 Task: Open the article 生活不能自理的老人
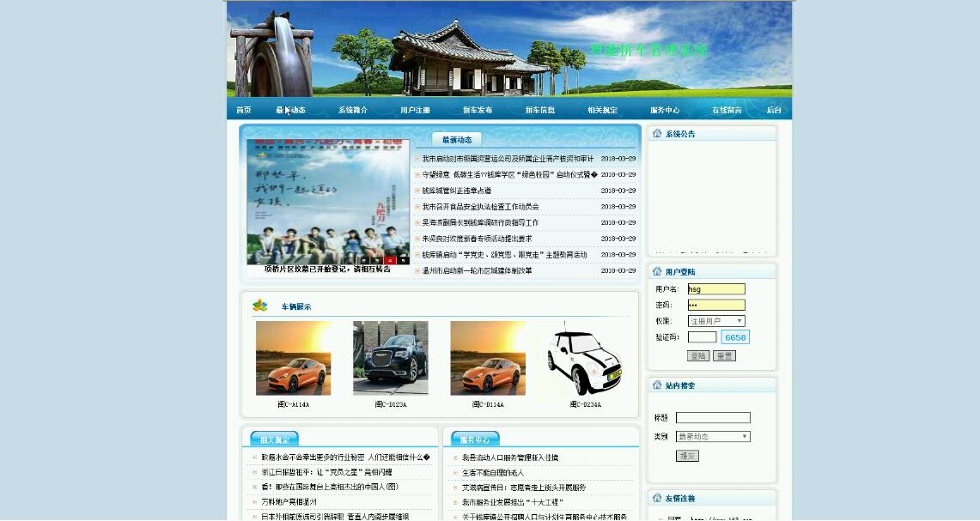[x=493, y=473]
